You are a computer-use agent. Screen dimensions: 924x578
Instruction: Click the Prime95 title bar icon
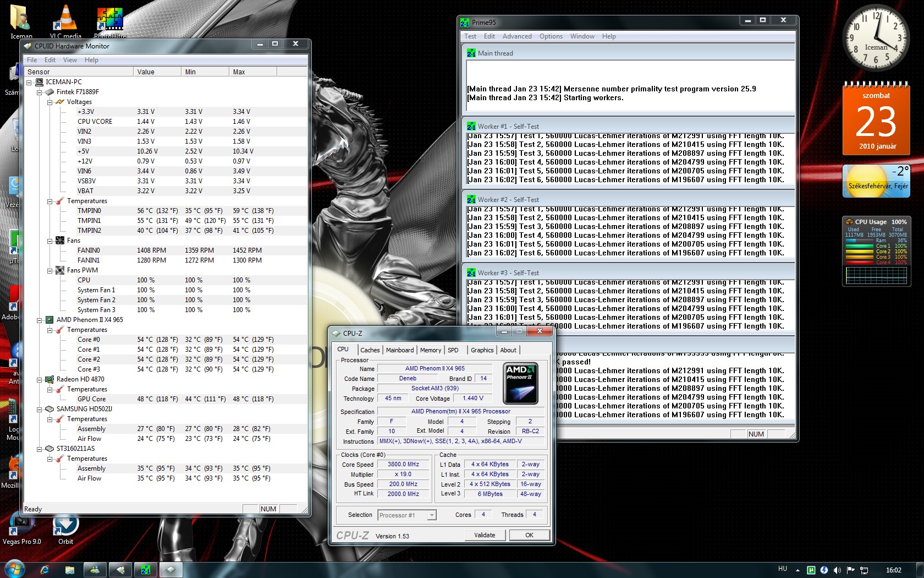[x=465, y=22]
